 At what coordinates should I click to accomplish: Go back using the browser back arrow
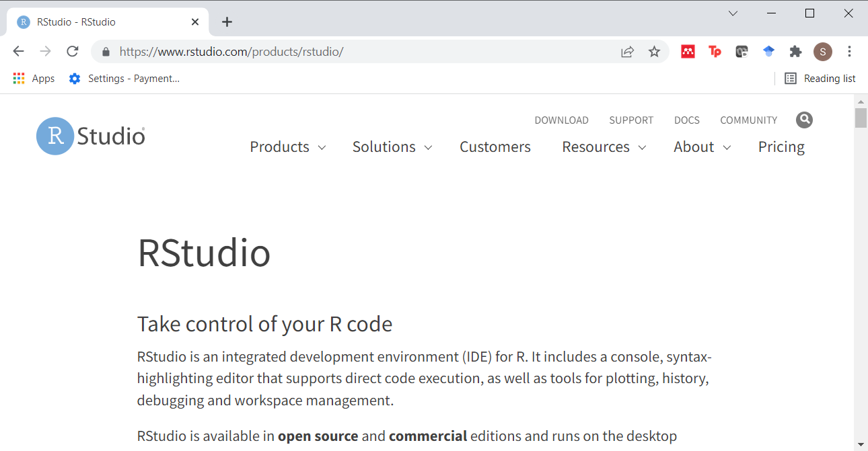[x=19, y=52]
